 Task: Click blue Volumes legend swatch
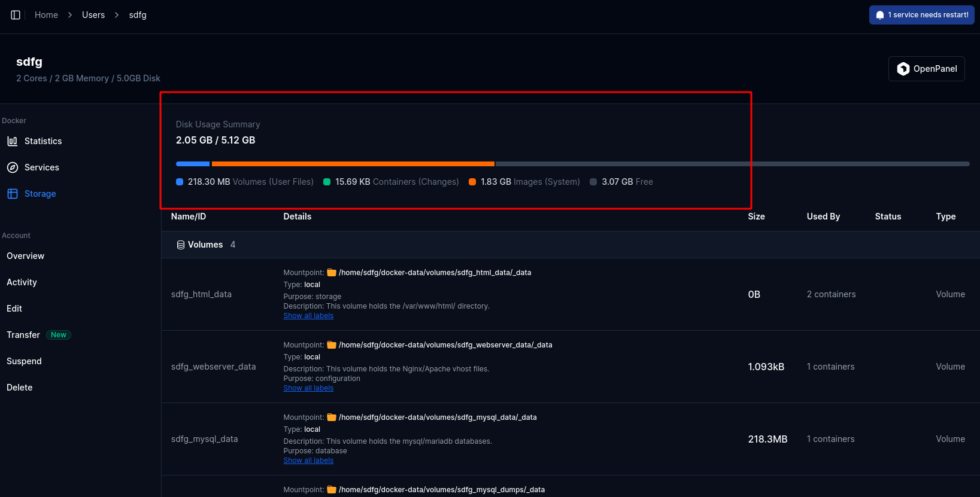click(180, 182)
